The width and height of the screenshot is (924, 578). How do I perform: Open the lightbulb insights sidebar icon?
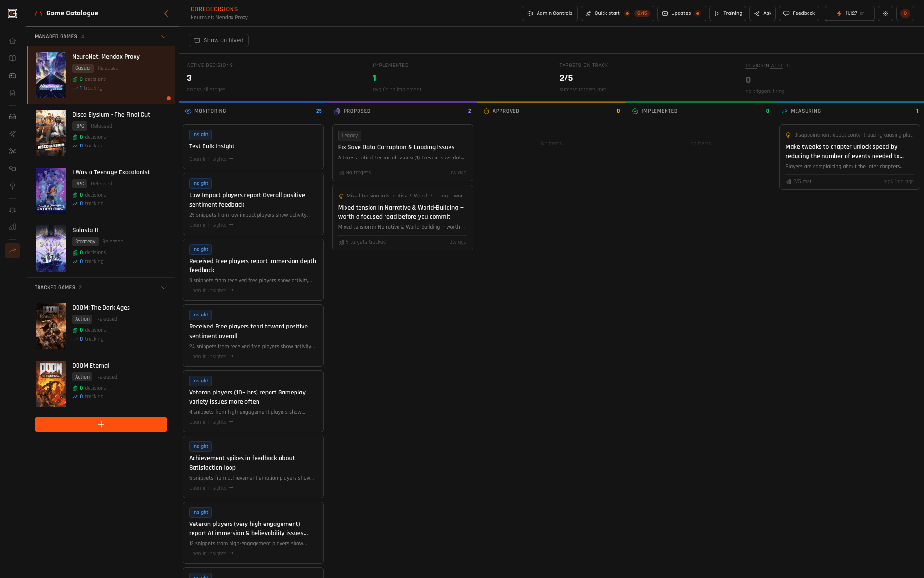pos(13,186)
